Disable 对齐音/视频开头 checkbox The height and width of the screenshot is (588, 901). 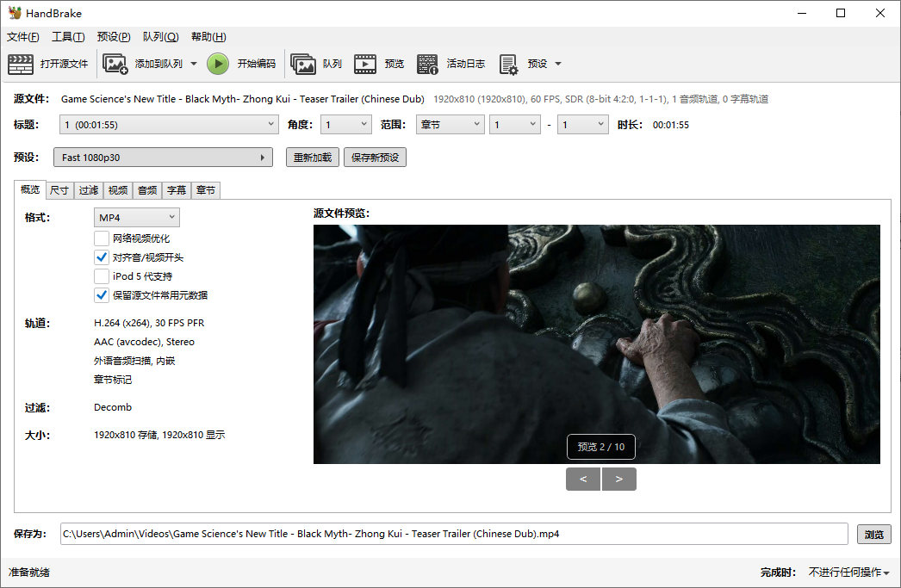(x=102, y=257)
